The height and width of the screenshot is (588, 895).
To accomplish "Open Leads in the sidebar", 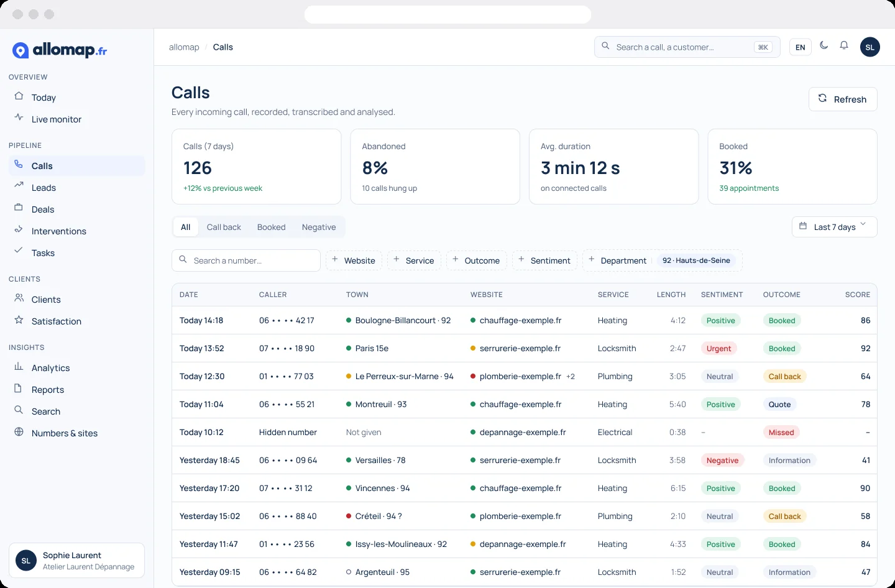I will pyautogui.click(x=77, y=188).
